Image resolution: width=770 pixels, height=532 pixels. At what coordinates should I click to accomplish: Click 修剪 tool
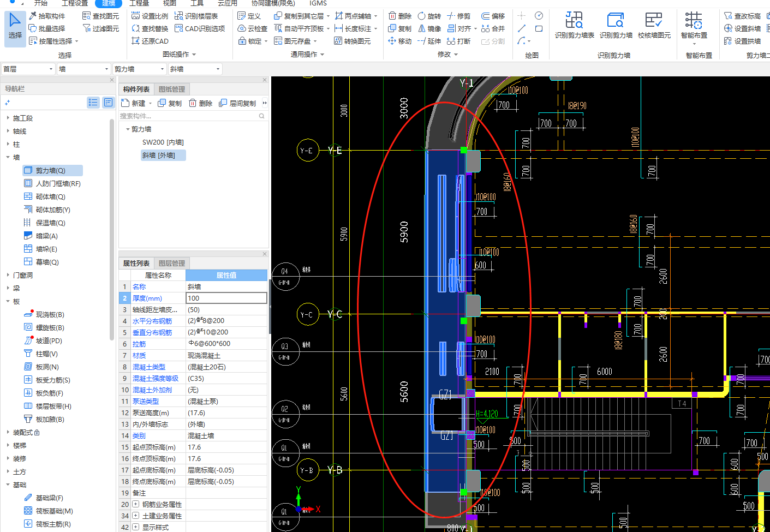(x=459, y=16)
